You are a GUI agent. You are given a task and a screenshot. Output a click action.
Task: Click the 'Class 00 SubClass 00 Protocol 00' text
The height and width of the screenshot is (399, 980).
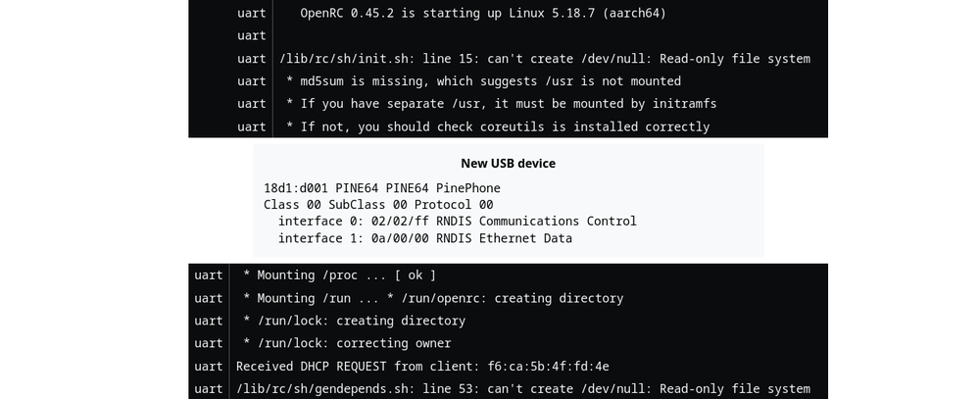(378, 205)
